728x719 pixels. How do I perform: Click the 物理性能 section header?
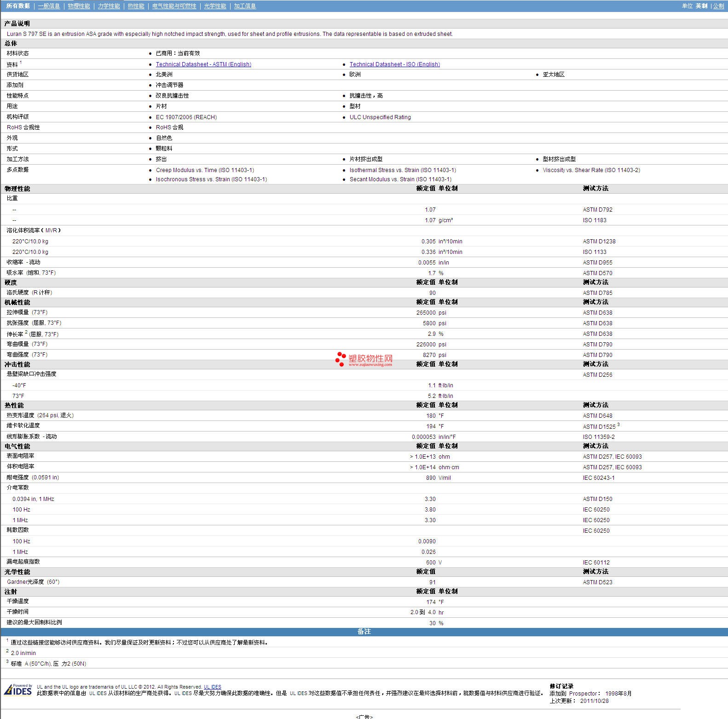17,189
